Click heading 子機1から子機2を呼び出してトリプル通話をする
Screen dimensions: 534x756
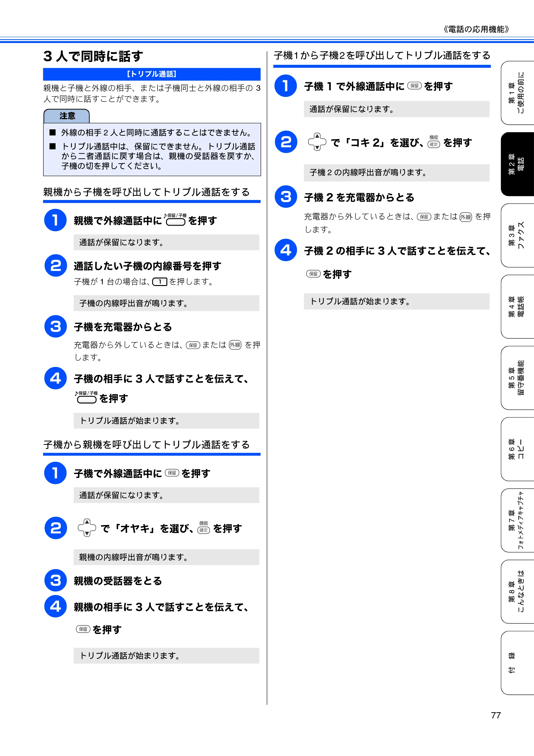point(382,55)
